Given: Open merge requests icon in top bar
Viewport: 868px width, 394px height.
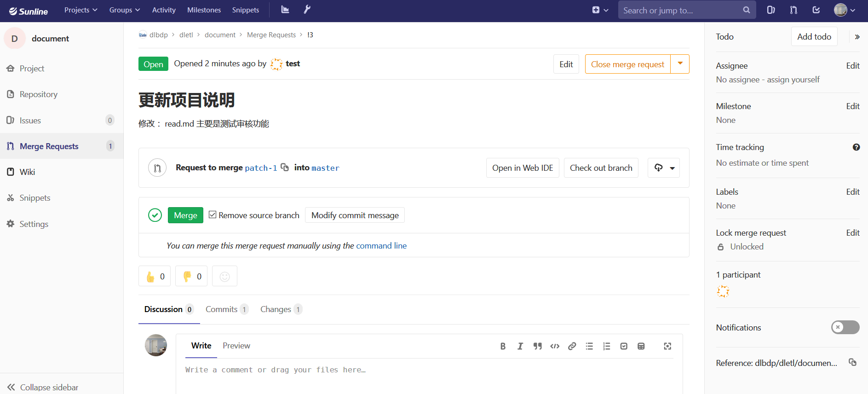Looking at the screenshot, I should [x=793, y=10].
